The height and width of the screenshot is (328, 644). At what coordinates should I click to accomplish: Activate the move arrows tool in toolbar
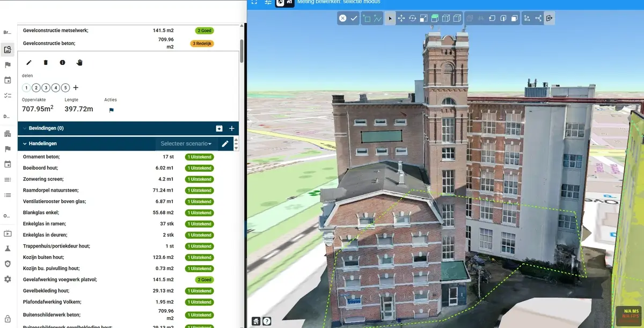coord(401,18)
